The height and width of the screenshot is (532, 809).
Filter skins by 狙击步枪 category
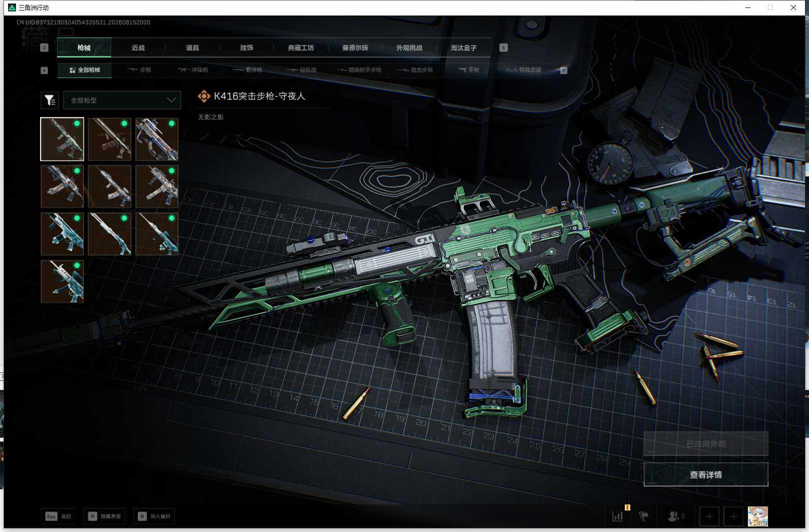[x=416, y=70]
